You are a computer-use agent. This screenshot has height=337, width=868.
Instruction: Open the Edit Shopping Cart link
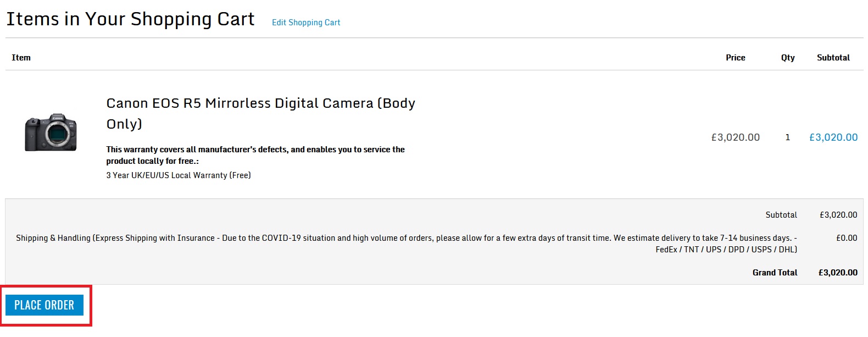306,23
